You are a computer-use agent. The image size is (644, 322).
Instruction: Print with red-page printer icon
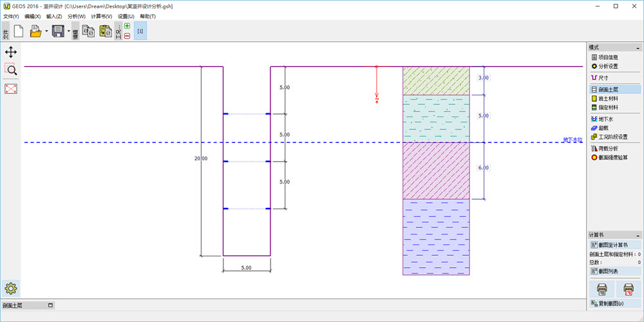click(x=628, y=290)
